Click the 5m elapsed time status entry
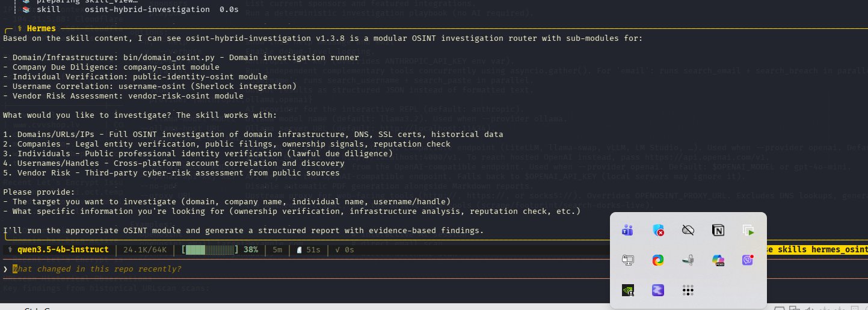Screen dimensions: 868x310 coord(277,249)
